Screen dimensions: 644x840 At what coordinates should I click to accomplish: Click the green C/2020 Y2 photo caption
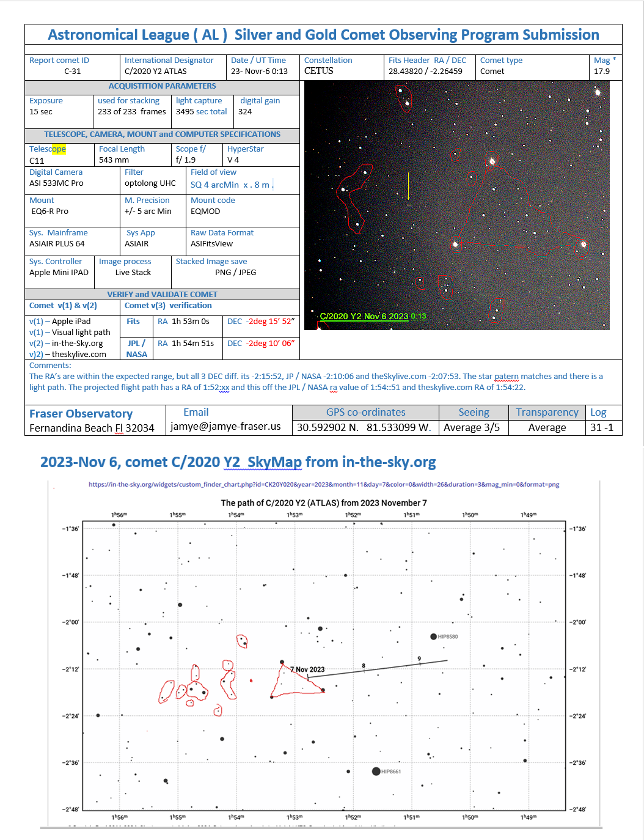point(373,316)
